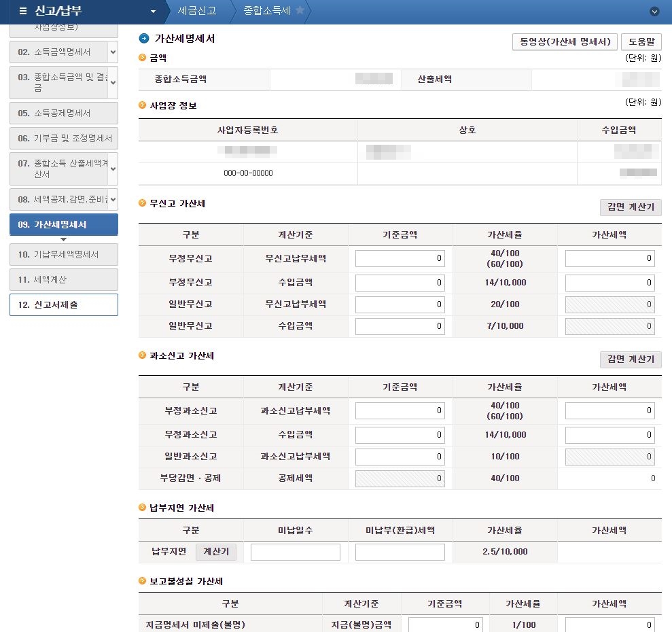
Task: Click 기준금액 field for 부정과소신고 수입금액
Action: tap(400, 435)
